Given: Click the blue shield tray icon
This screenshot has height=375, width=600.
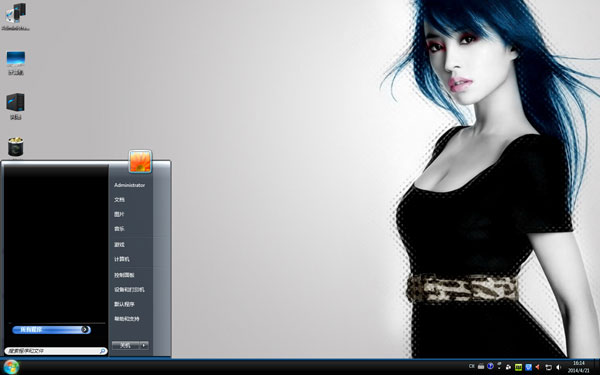Looking at the screenshot, I should 528,367.
